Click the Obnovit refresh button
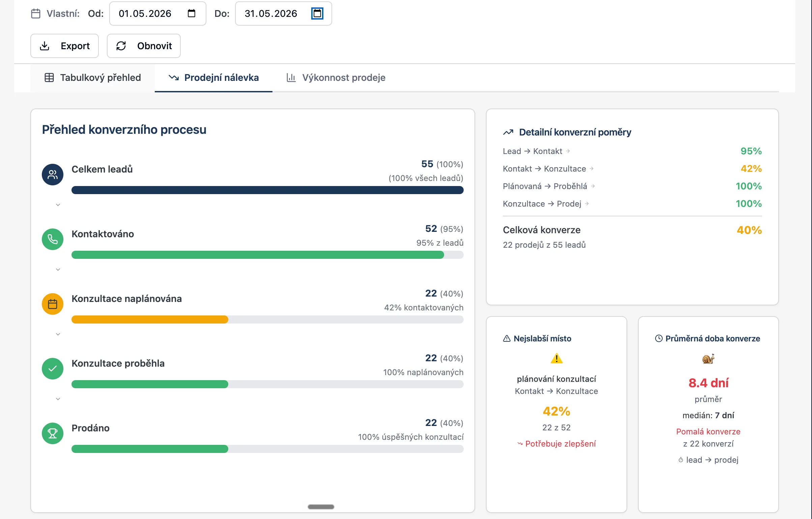The width and height of the screenshot is (812, 519). click(x=144, y=46)
